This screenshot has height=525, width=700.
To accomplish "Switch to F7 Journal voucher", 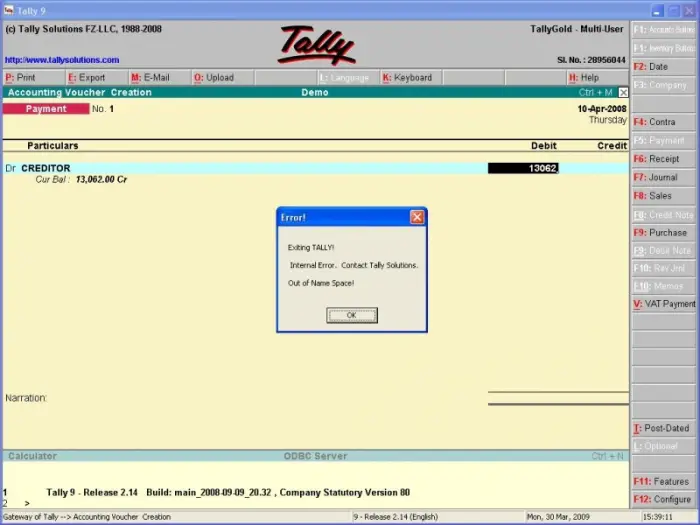I will pos(664,177).
